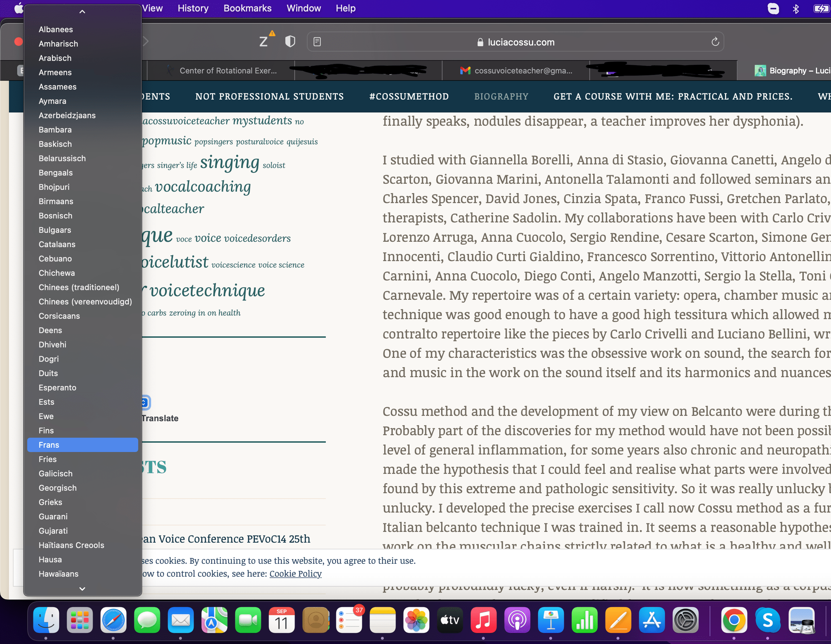Open Reminders app with 37 badge
831x644 pixels.
[x=349, y=620]
